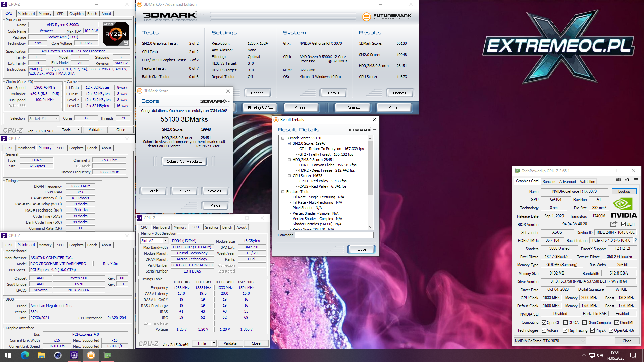The image size is (644, 362).
Task: Click the 3DMark06 main window title icon
Action: point(140,4)
